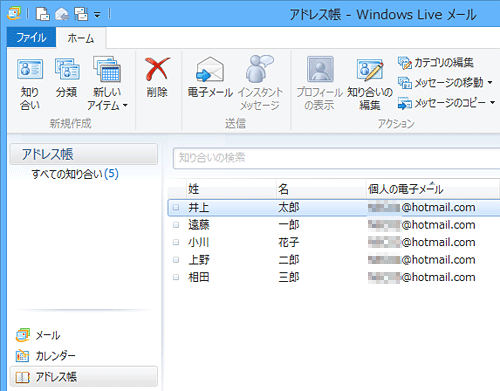Select the ホーム ribbon tab

[x=81, y=38]
